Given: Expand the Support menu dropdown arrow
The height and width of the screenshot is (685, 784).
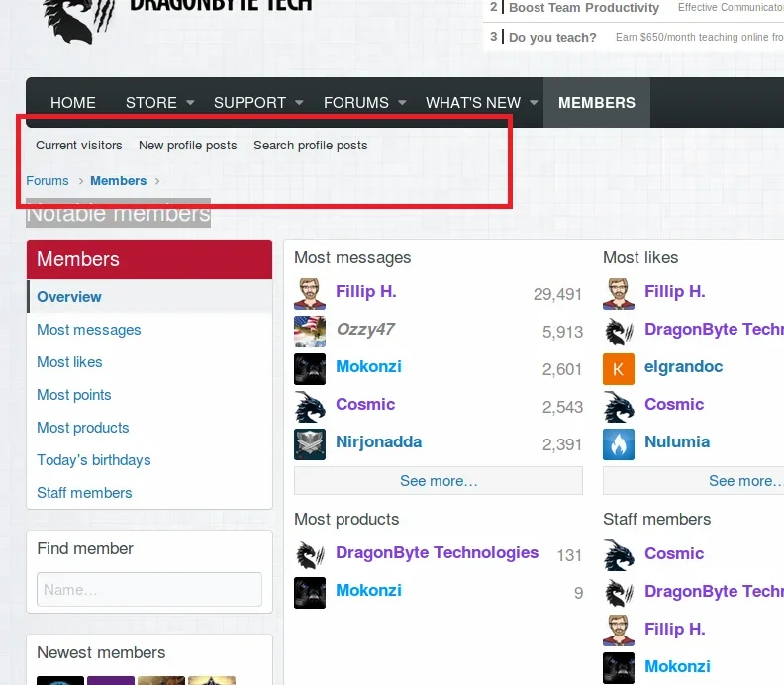Looking at the screenshot, I should pyautogui.click(x=299, y=103).
